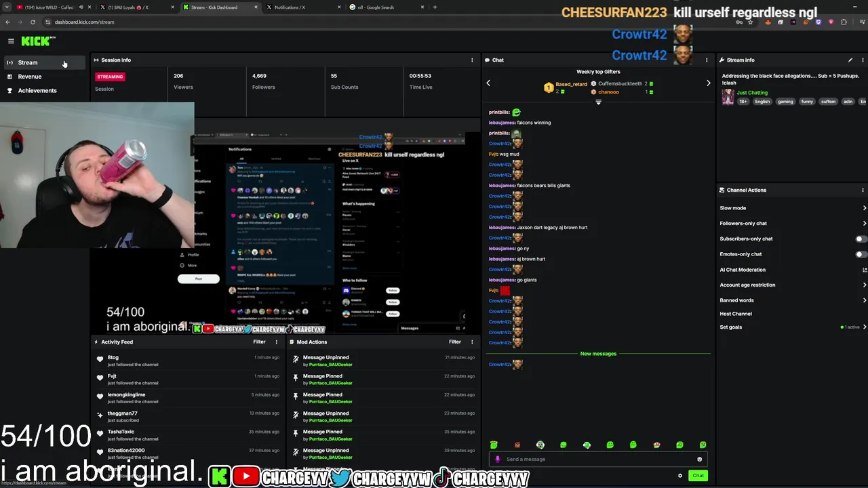
Task: Open Purrtaco_BAUGeeker link under first Message Unpinned
Action: (330, 365)
